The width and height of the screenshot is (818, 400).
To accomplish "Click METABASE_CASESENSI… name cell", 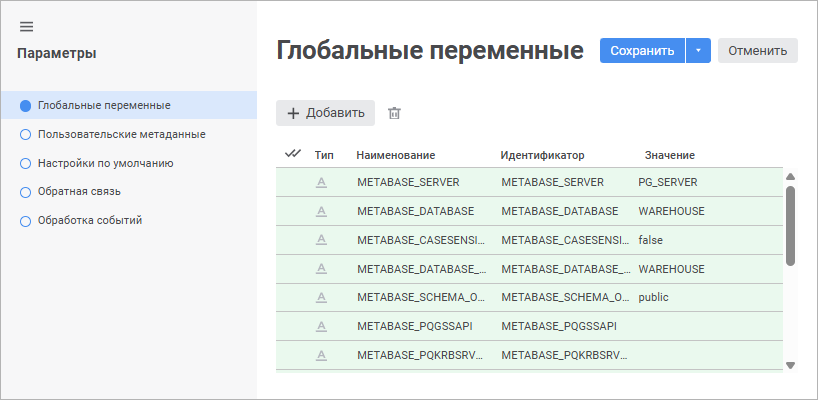I will click(x=421, y=240).
